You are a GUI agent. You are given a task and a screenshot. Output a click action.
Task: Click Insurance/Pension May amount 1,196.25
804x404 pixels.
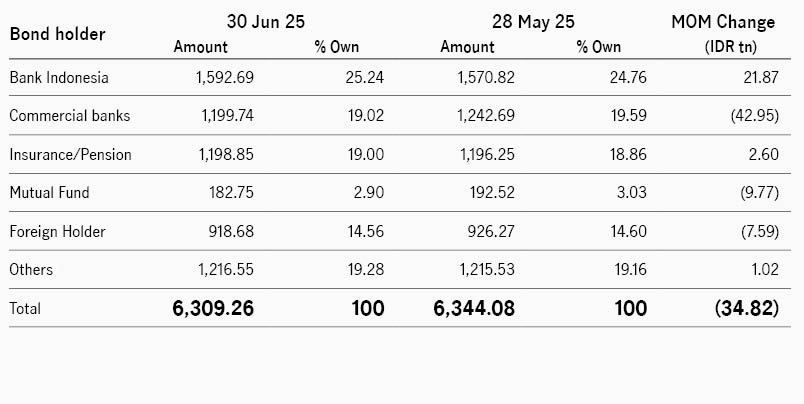pyautogui.click(x=487, y=154)
